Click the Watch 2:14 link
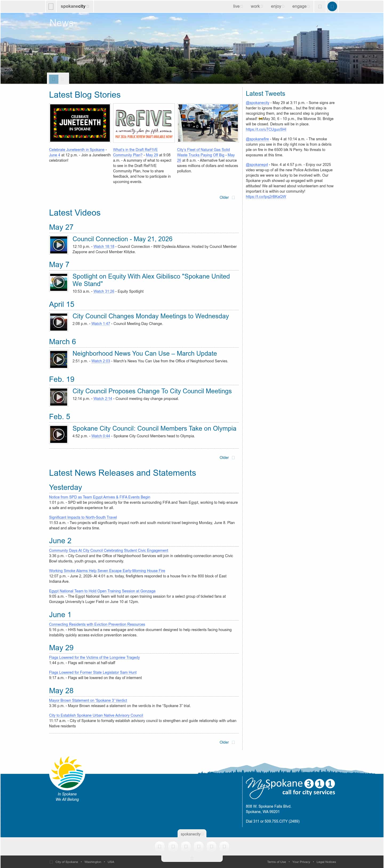 (103, 399)
